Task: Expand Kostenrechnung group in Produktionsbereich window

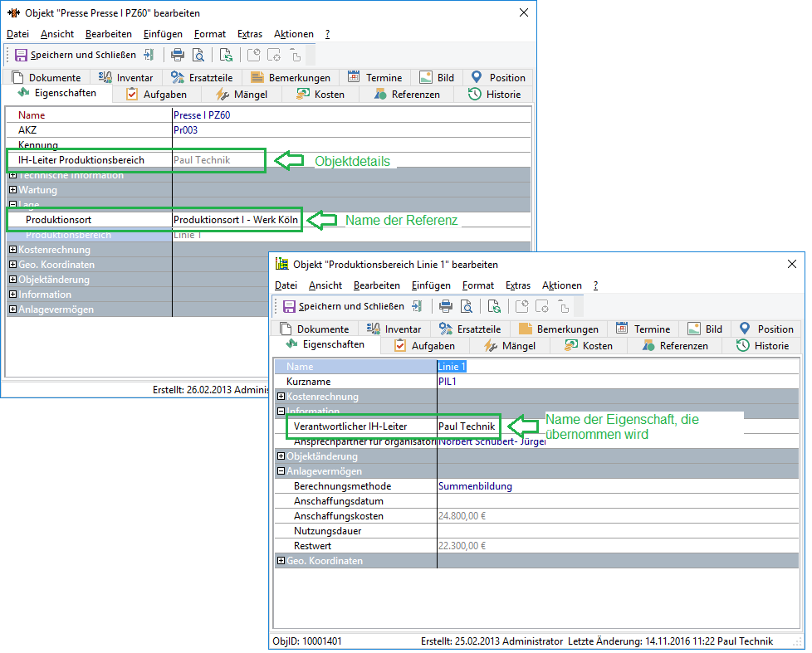Action: (x=281, y=397)
